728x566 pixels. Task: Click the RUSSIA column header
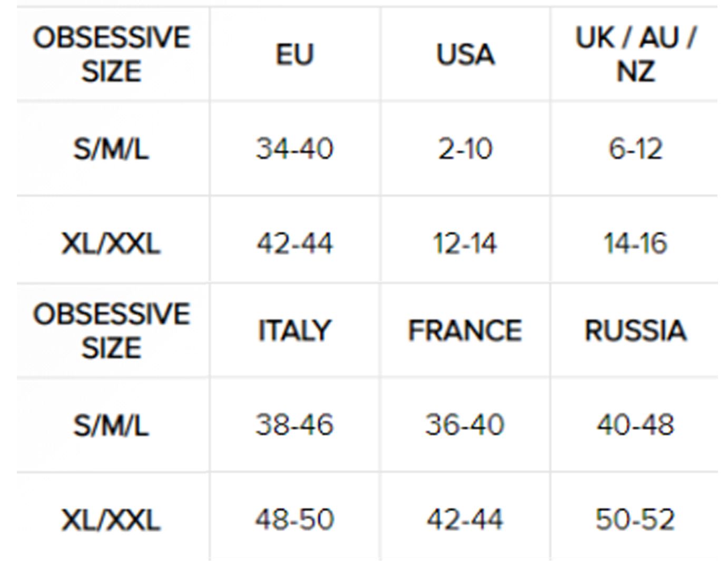click(x=635, y=331)
